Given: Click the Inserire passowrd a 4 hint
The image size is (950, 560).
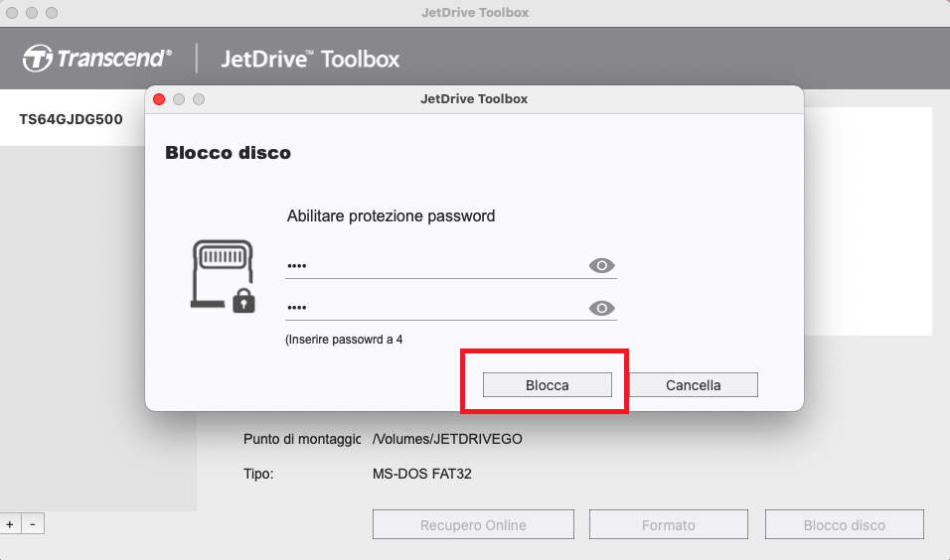Looking at the screenshot, I should point(344,340).
